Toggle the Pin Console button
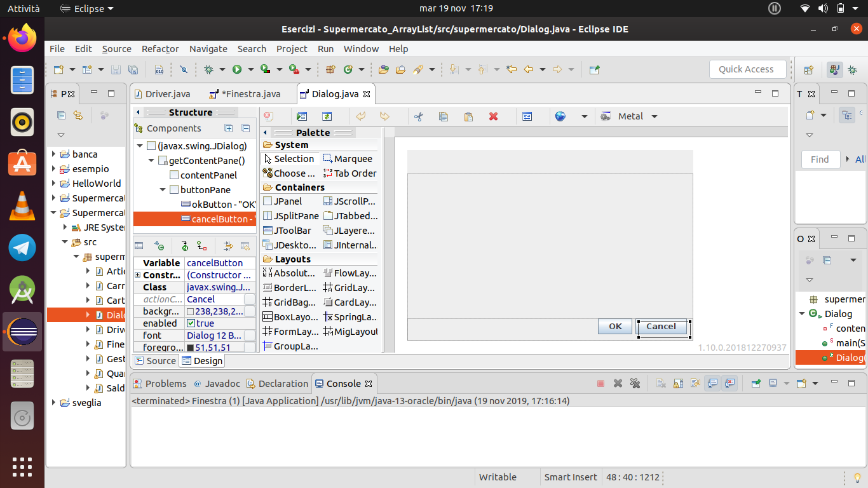The height and width of the screenshot is (488, 868). tap(756, 384)
